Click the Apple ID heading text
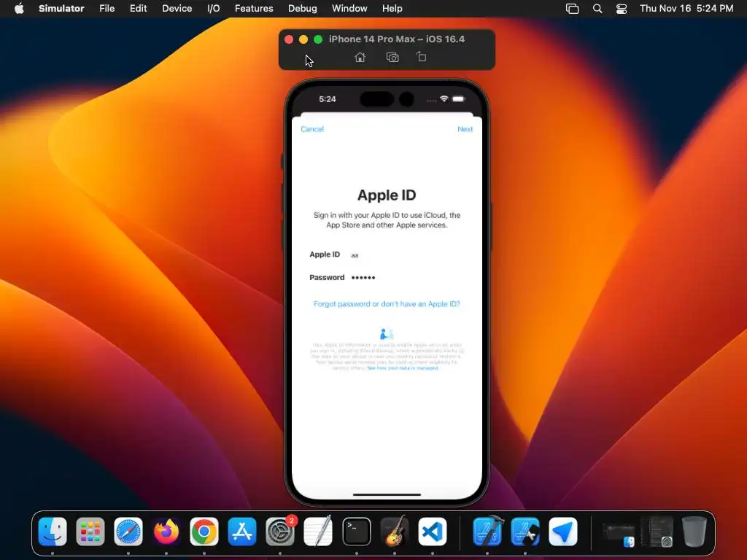This screenshot has width=747, height=560. click(387, 195)
